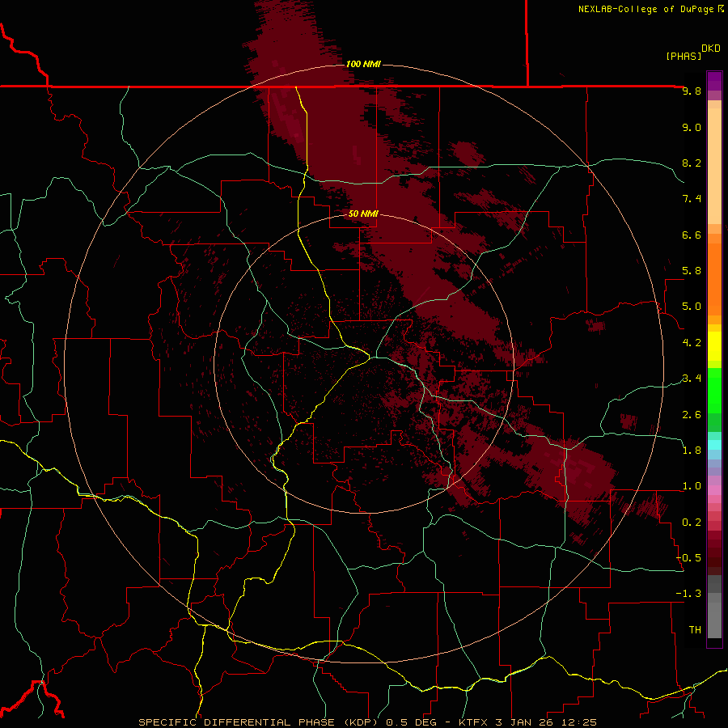This screenshot has height=728, width=728.
Task: Click the 7.4 value on color scale
Action: coord(692,199)
